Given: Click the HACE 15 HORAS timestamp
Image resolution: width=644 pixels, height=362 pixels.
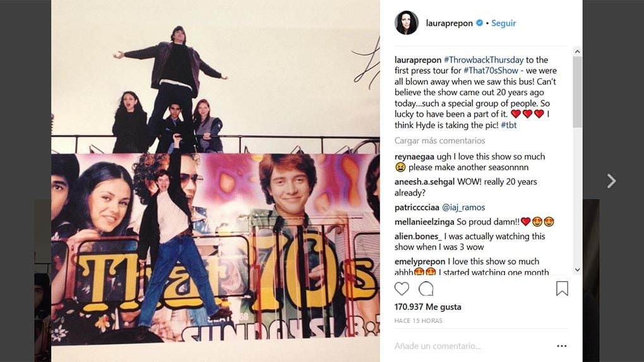Looking at the screenshot, I should [x=418, y=321].
